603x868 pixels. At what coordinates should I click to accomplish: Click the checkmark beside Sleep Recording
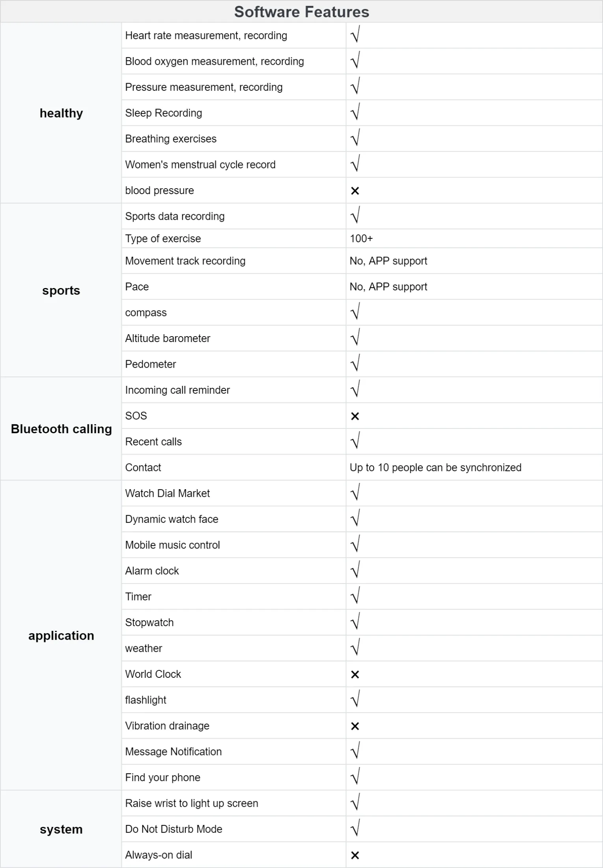point(355,113)
